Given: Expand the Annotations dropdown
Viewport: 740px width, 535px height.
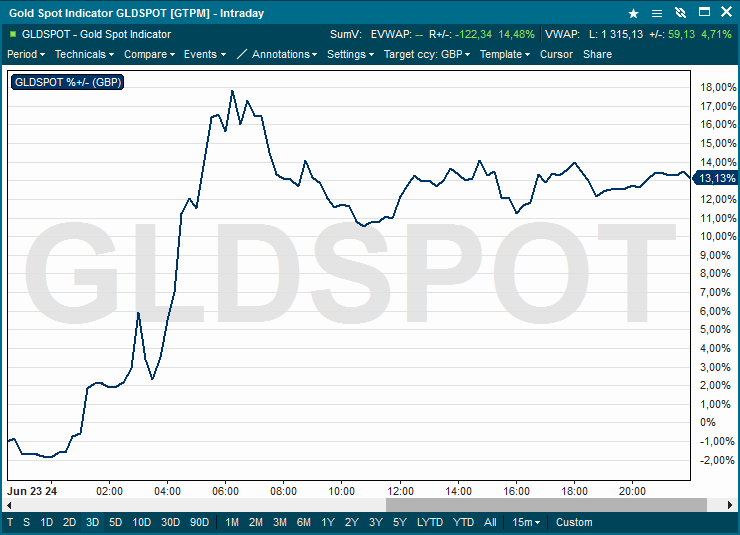Looking at the screenshot, I should pos(285,54).
